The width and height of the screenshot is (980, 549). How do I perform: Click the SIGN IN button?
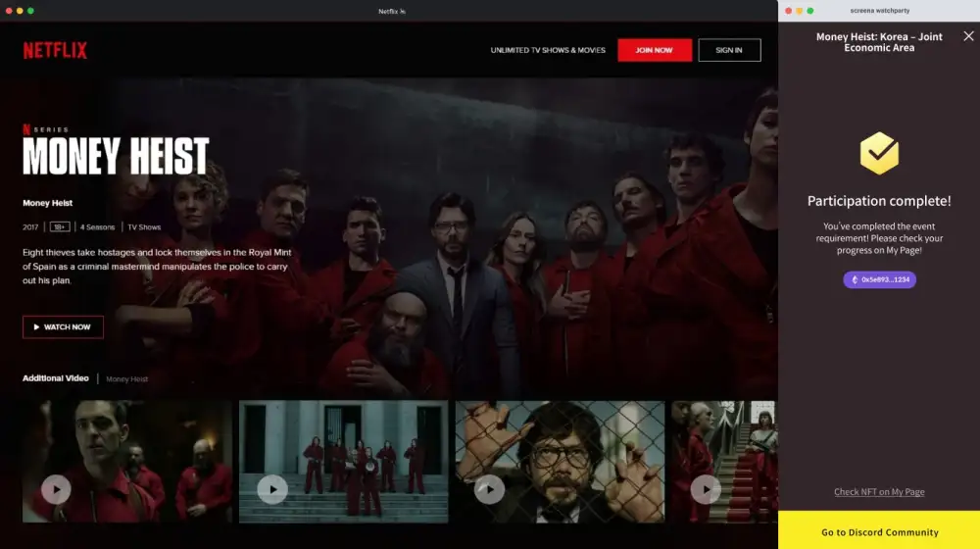[729, 50]
